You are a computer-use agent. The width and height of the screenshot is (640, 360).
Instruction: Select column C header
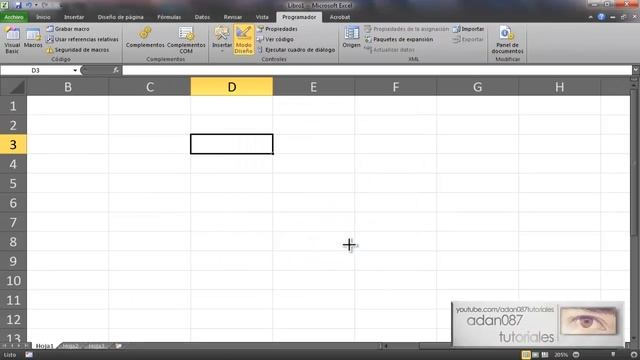pos(150,87)
